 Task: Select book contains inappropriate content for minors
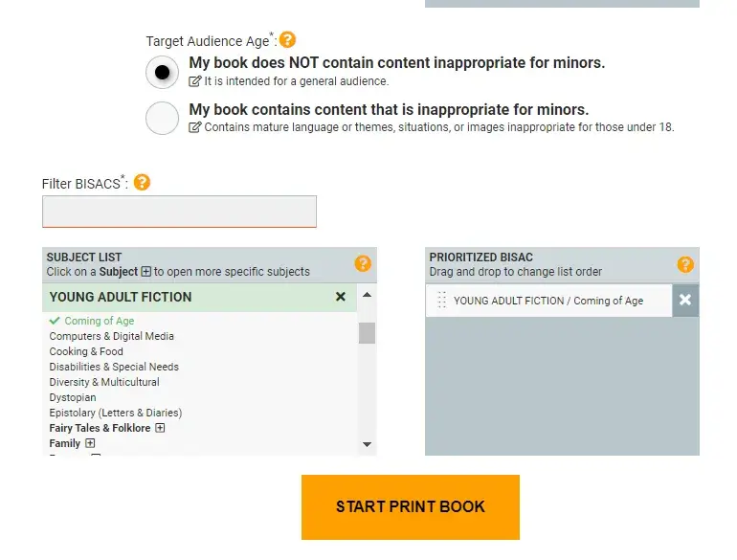click(x=163, y=118)
